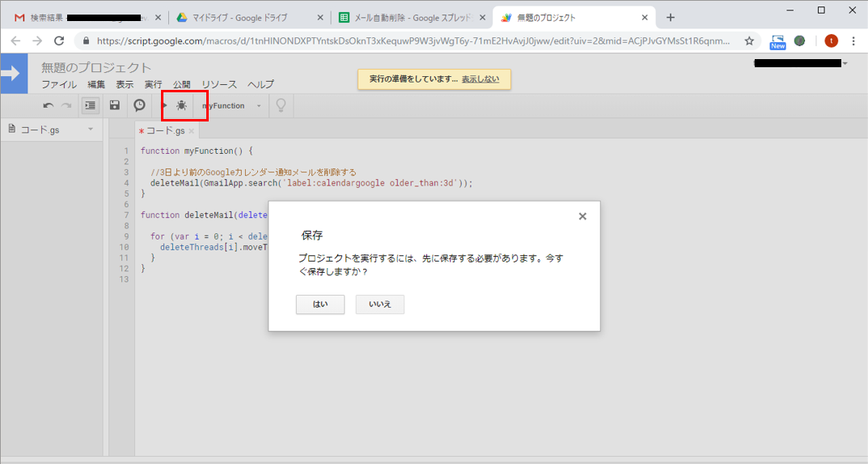Save project with floppy disk icon
868x464 pixels.
[x=115, y=105]
